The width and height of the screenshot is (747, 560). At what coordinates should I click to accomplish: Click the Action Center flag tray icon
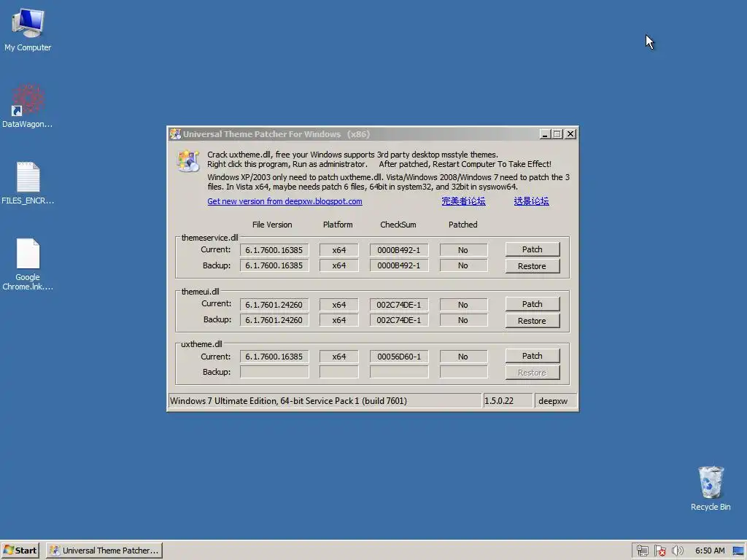coord(659,551)
